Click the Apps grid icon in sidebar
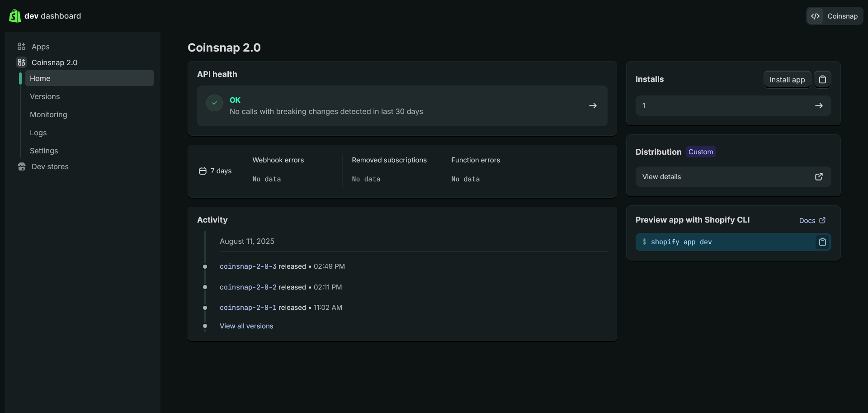The width and height of the screenshot is (868, 413). [x=21, y=47]
